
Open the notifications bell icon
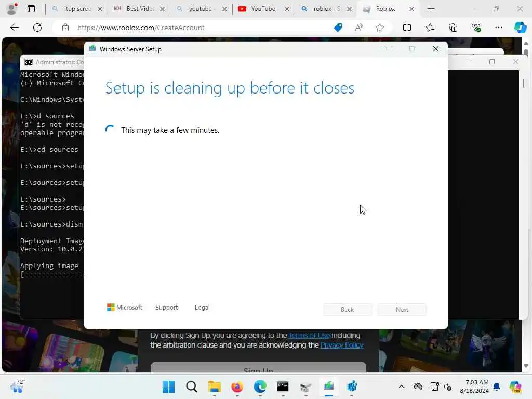(497, 387)
